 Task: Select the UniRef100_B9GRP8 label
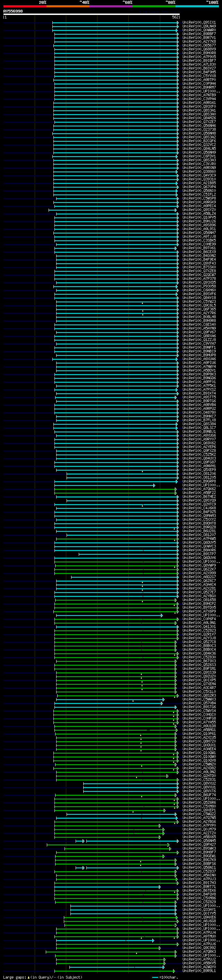point(199,481)
